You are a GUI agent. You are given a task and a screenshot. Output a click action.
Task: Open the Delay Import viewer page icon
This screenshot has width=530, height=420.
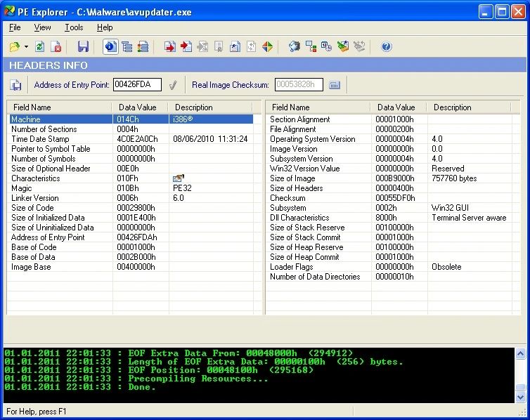tap(235, 46)
